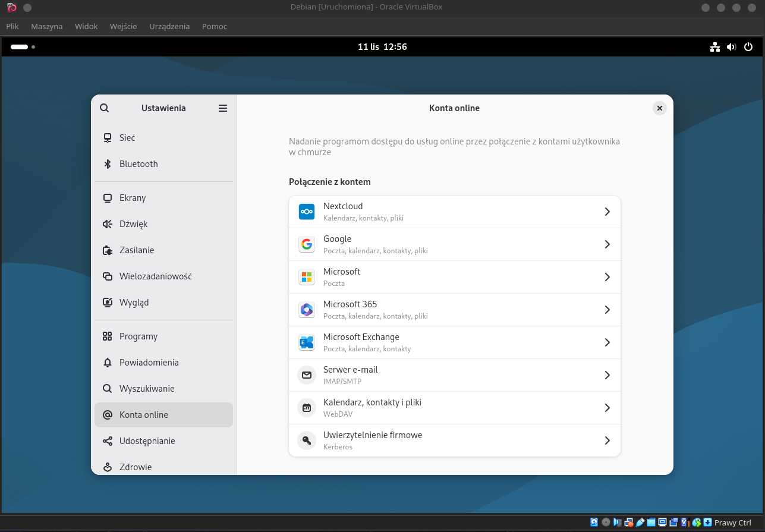The image size is (765, 532).
Task: Open the Urządzenia menu
Action: coord(170,26)
